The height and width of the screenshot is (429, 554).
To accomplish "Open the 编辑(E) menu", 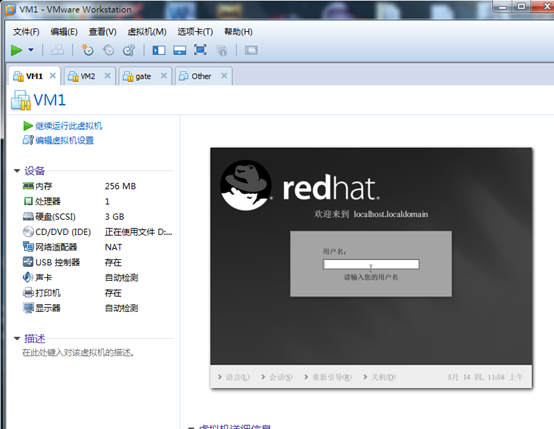I will pos(64,32).
